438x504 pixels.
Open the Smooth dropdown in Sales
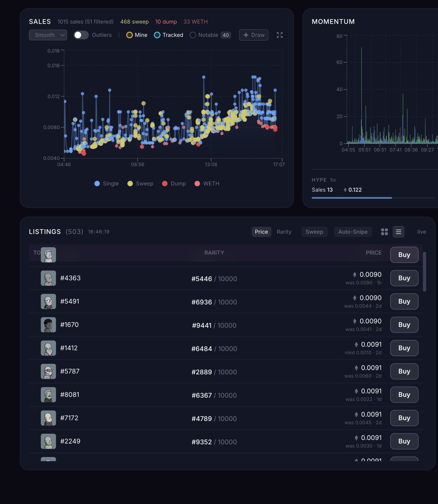pyautogui.click(x=48, y=35)
